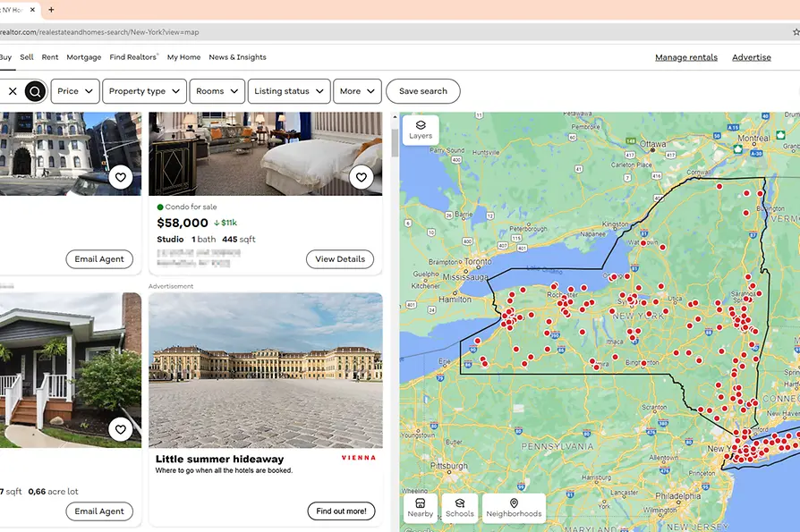This screenshot has width=800, height=532.
Task: Open a new browser tab
Action: click(51, 10)
